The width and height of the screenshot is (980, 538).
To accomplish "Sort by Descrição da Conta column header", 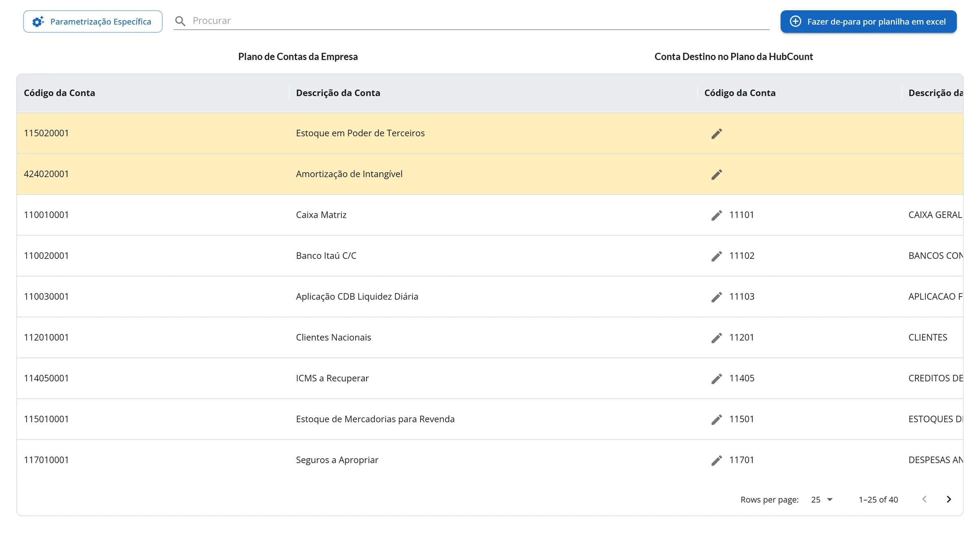I will [338, 93].
